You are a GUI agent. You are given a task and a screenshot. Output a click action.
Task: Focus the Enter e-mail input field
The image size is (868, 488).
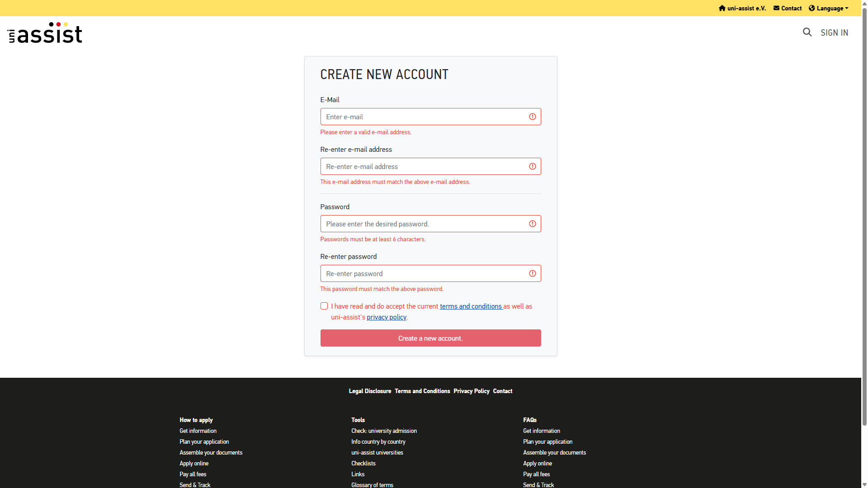click(423, 117)
